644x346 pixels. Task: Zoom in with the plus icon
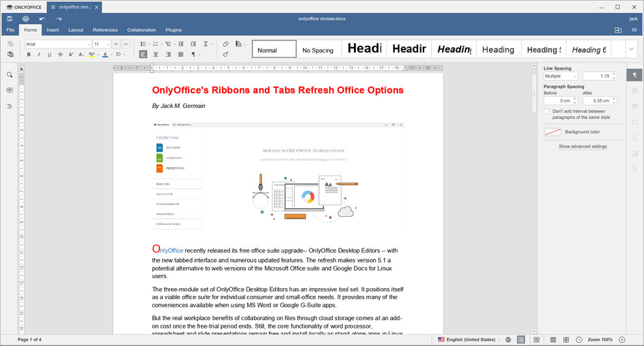622,340
